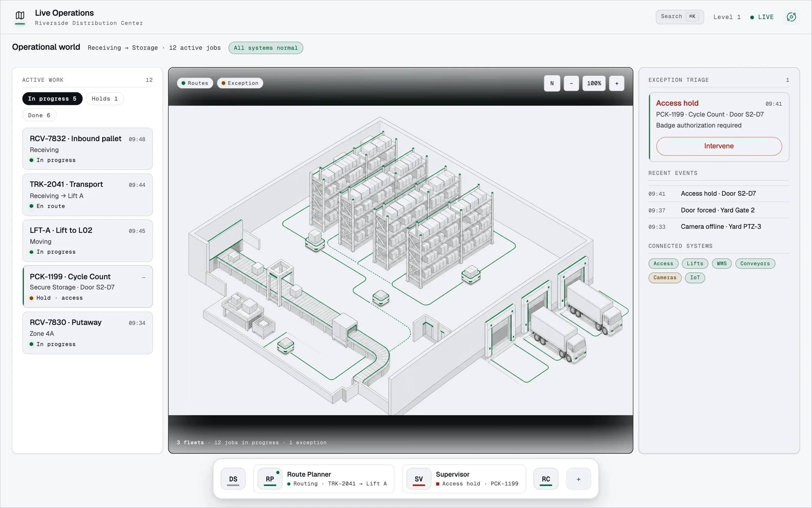Open the Door forced Yard Gate 2 event
Screen dimensions: 812x508
coord(719,210)
